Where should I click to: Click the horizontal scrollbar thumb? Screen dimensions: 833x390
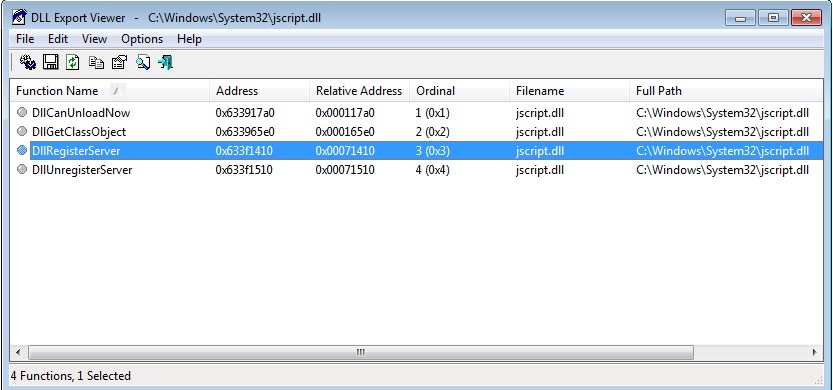click(361, 352)
